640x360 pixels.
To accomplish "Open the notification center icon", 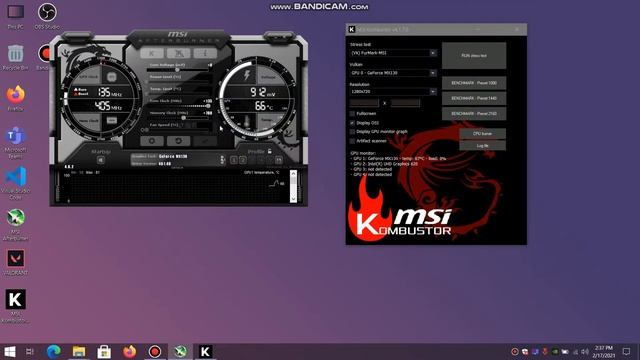I will [x=627, y=351].
